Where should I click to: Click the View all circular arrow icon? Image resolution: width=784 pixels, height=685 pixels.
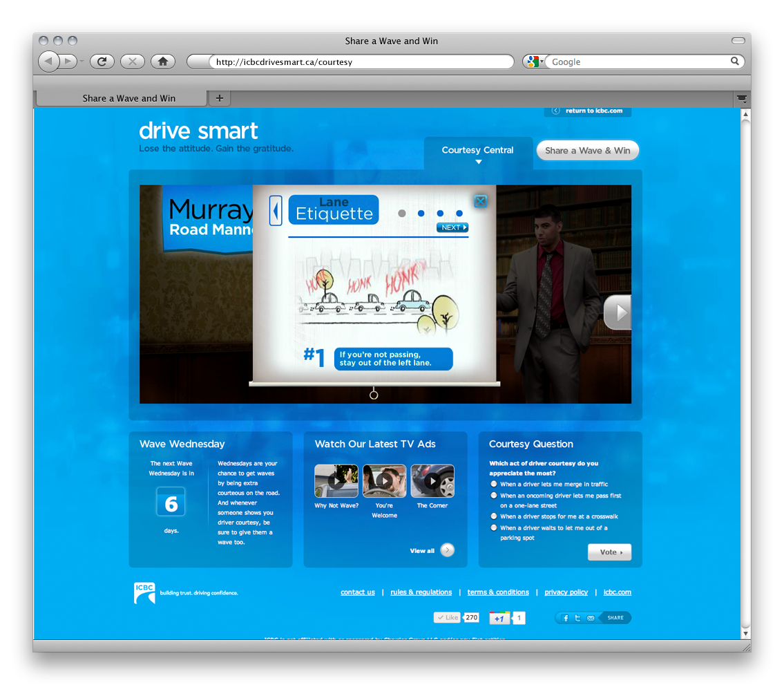(x=448, y=550)
